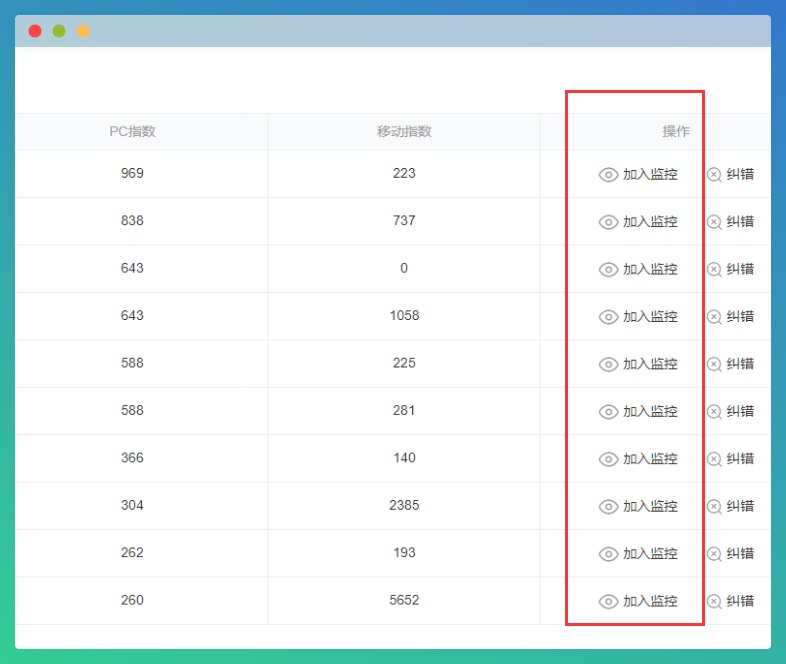Viewport: 786px width, 664px height.
Task: Hit the 纠错 icon in the 移动指数 1058 row
Action: (714, 317)
